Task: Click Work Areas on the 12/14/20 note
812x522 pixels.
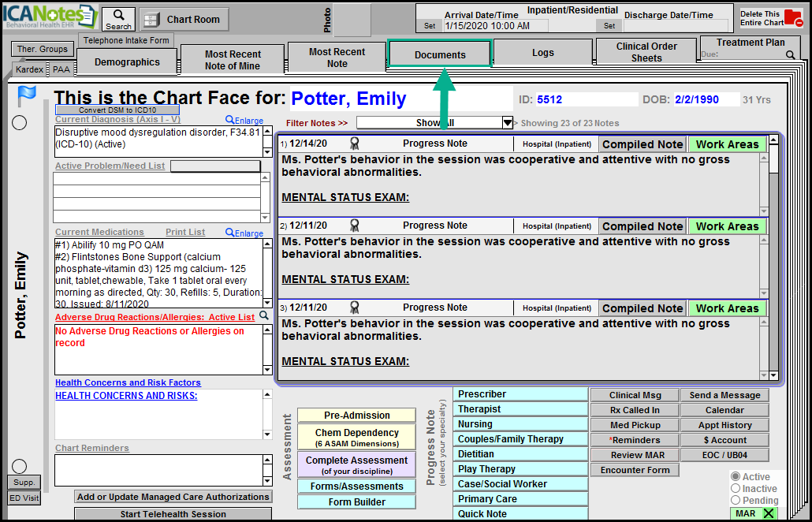Action: click(727, 144)
